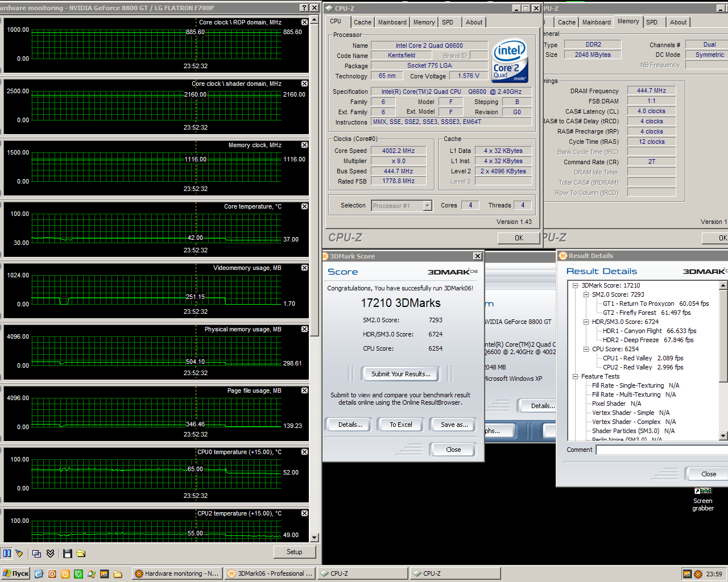Close the CPU0 temperature graph
728x582 pixels.
[304, 452]
